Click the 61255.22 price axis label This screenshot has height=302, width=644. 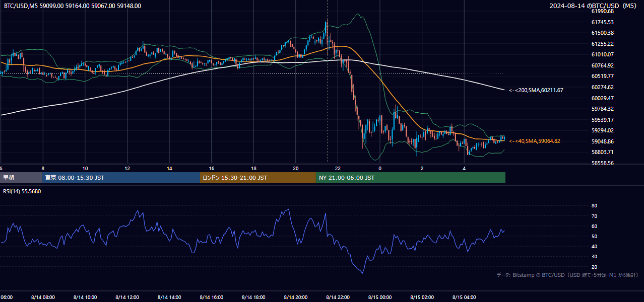[x=602, y=44]
